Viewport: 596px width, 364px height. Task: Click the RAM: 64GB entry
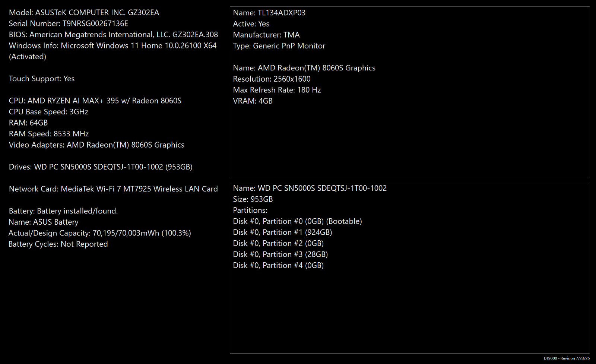click(28, 123)
